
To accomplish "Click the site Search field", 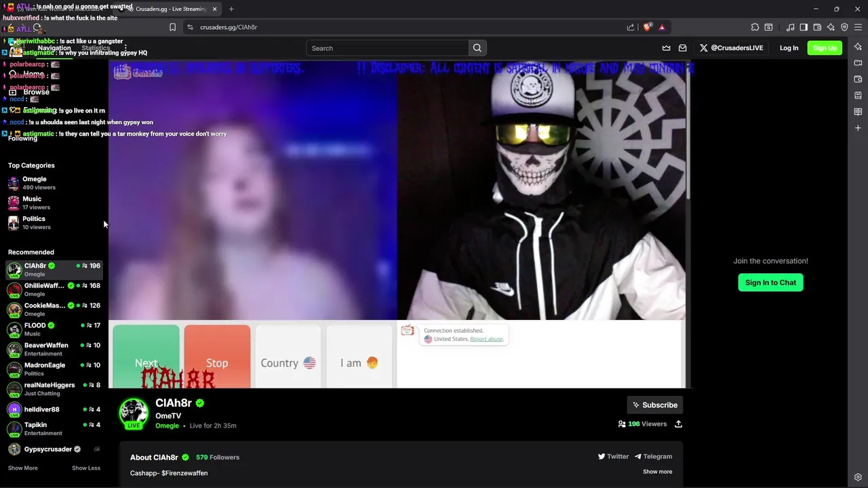I will click(x=387, y=48).
